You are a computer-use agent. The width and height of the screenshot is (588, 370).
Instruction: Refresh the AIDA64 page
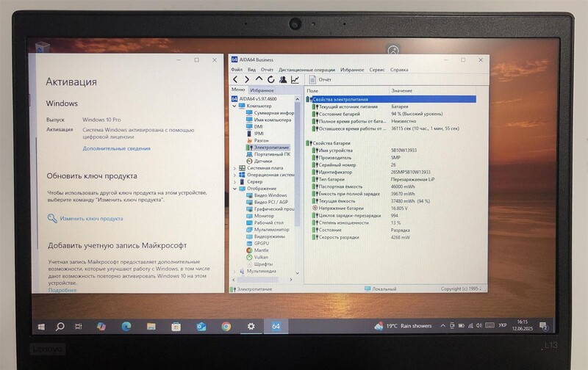point(270,79)
